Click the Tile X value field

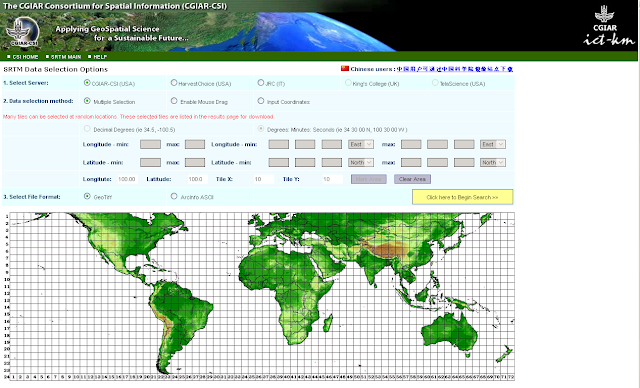click(x=264, y=179)
